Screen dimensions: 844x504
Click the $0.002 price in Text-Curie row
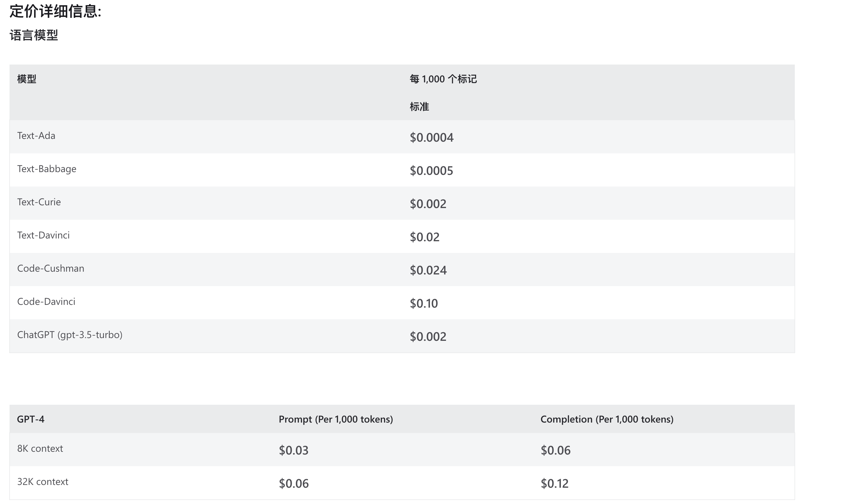point(428,204)
